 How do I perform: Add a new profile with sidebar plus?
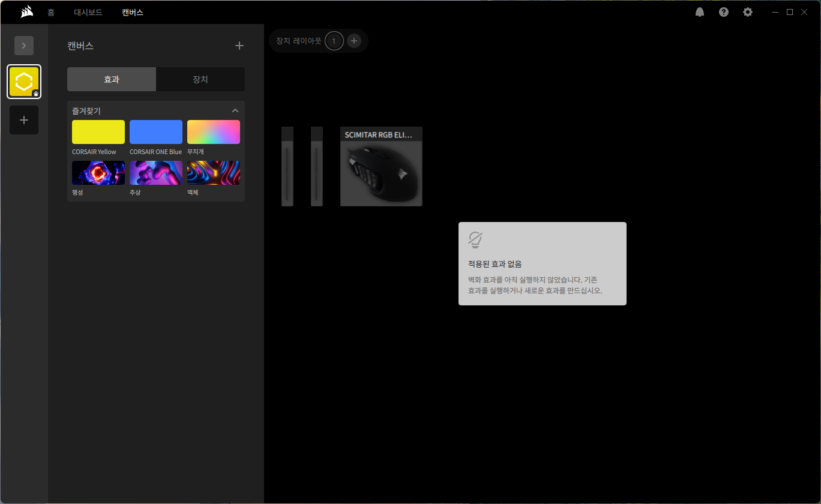pos(24,120)
